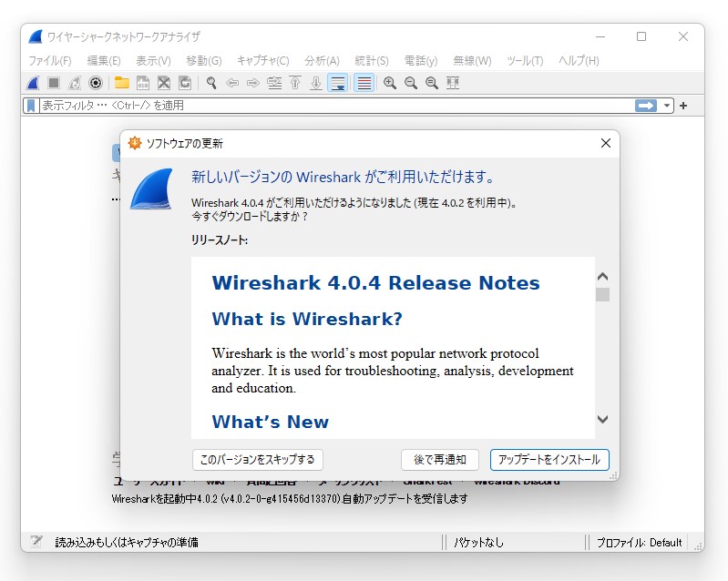This screenshot has height=581, width=728.
Task: Click the update dialog size grip corner
Action: (x=614, y=475)
